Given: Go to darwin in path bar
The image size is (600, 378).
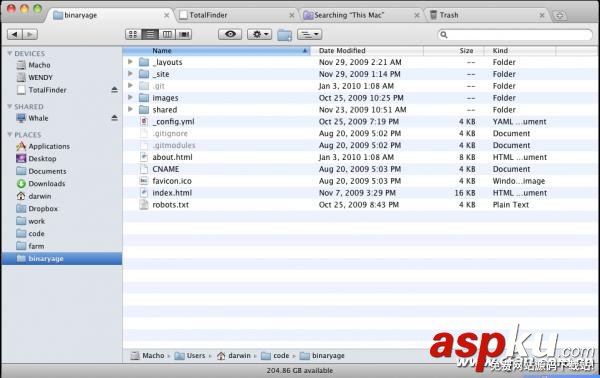Looking at the screenshot, I should [233, 356].
